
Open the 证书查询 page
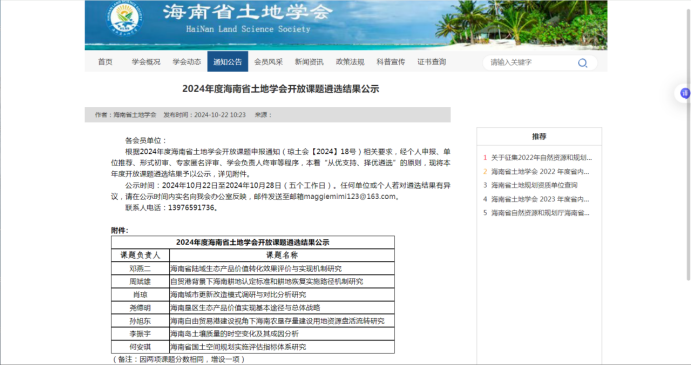point(432,62)
